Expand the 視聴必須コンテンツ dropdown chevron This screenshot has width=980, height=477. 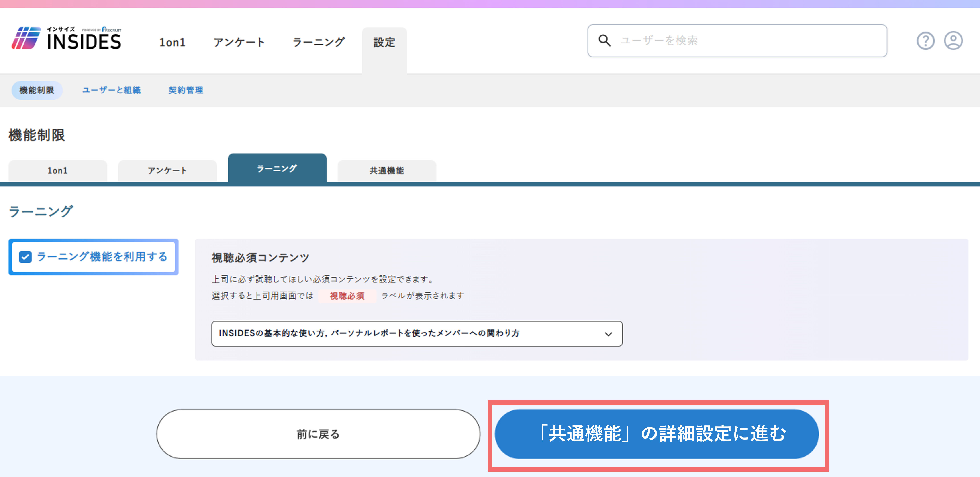tap(608, 334)
